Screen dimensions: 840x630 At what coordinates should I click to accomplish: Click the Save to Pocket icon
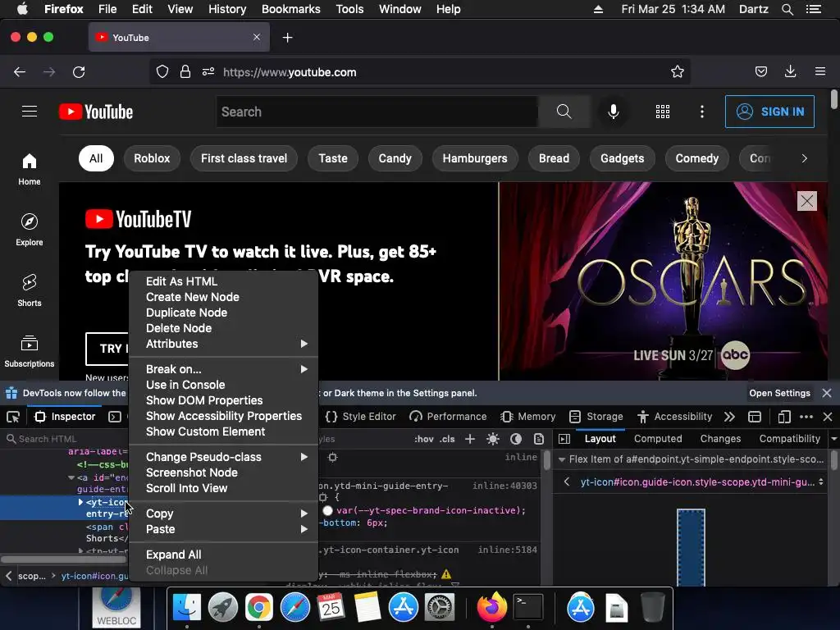760,72
